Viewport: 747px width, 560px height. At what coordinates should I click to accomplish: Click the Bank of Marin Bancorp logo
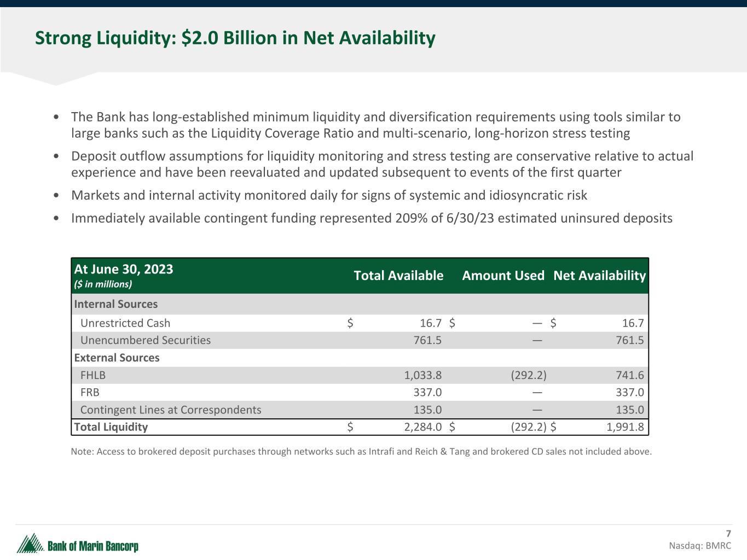(77, 544)
